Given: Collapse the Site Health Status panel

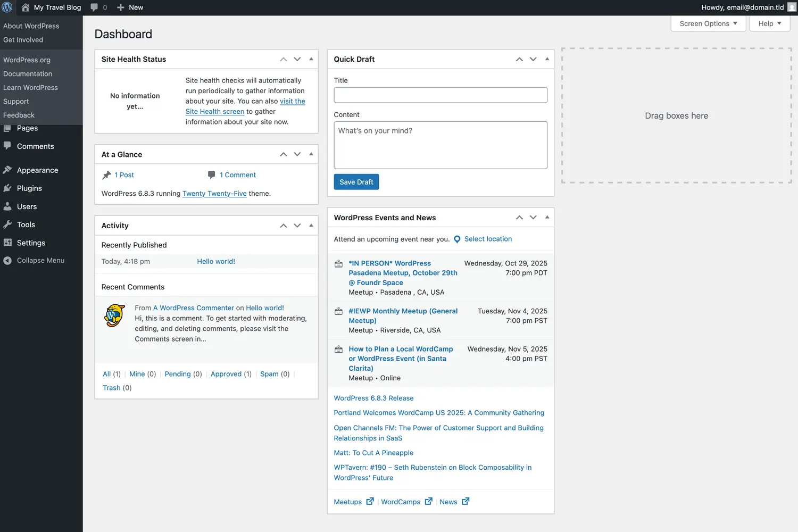Looking at the screenshot, I should [x=311, y=59].
